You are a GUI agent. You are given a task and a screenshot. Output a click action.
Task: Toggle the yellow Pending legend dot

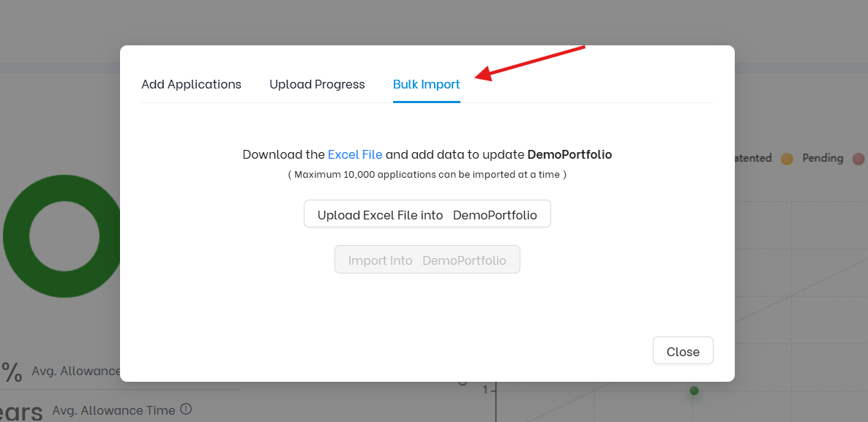coord(787,159)
